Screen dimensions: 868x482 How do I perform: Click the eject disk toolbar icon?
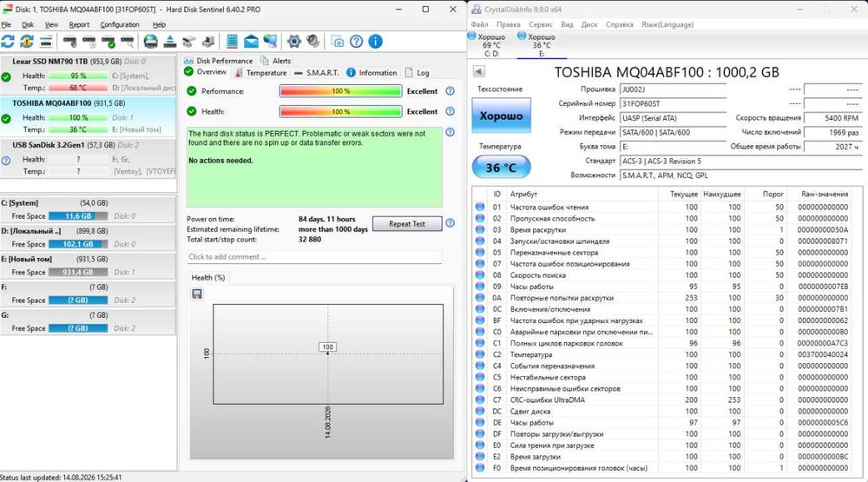(x=170, y=41)
